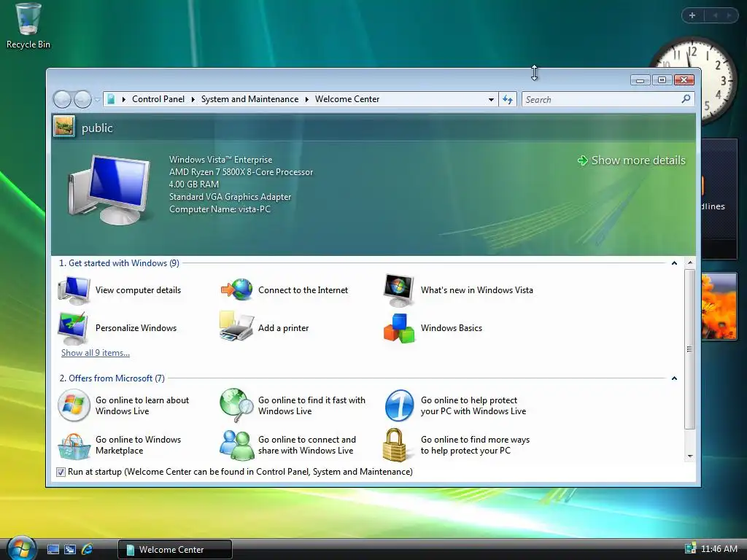The image size is (747, 560).
Task: Click the back navigation arrow button
Action: pyautogui.click(x=63, y=99)
